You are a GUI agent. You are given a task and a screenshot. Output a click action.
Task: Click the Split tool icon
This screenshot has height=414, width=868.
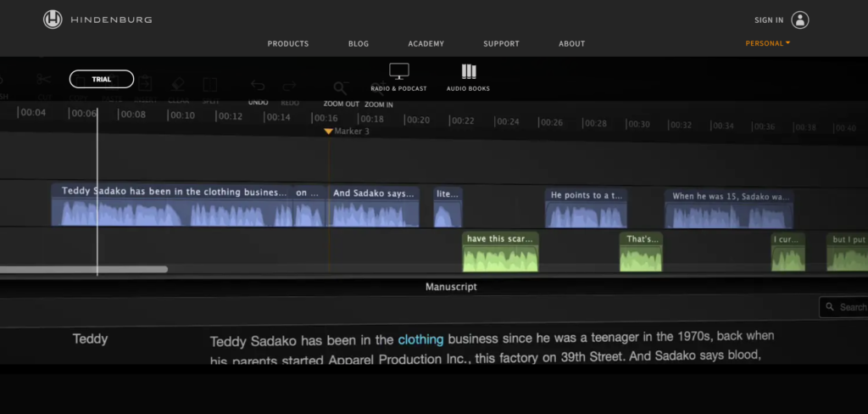point(210,85)
